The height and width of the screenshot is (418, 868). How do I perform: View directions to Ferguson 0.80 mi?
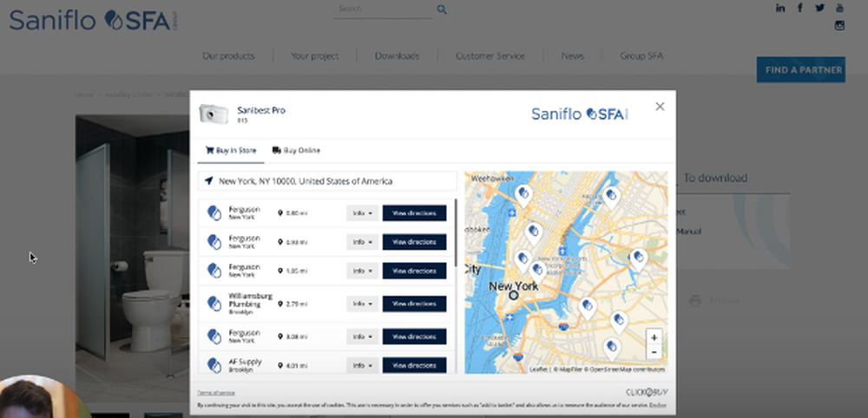click(x=414, y=212)
